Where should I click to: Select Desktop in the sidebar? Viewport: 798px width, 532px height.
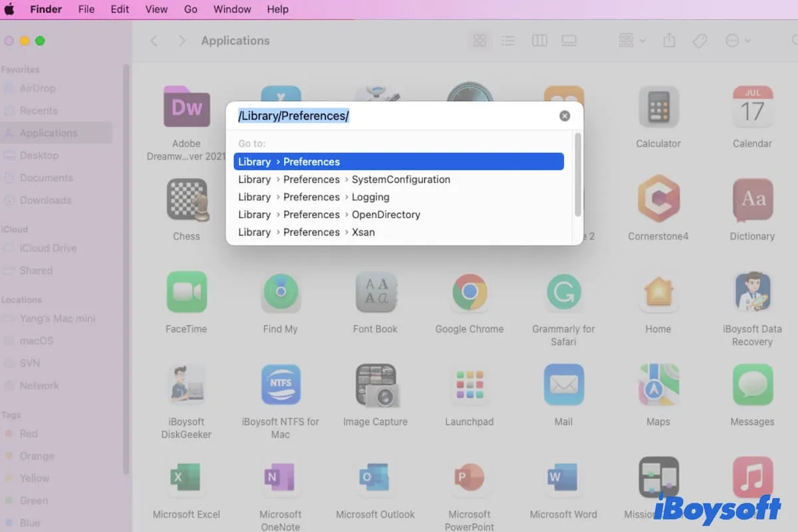(57, 155)
